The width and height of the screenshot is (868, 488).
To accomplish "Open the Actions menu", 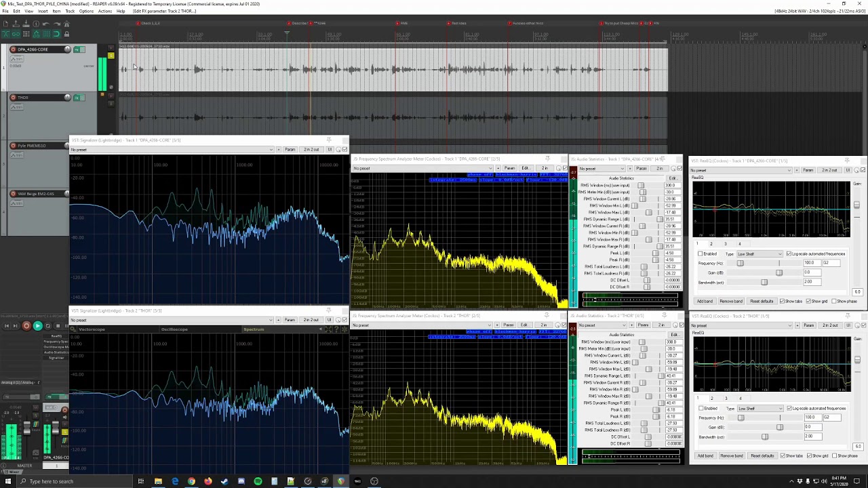I will click(x=105, y=12).
